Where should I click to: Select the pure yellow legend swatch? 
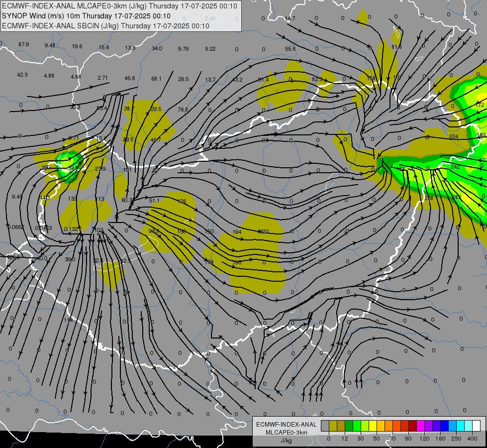coord(373,426)
